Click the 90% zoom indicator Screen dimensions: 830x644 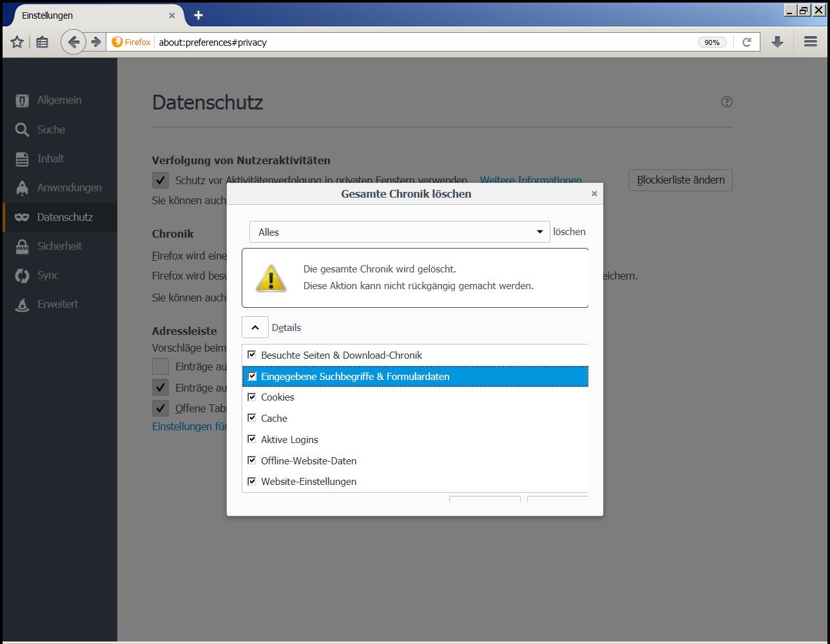click(712, 43)
